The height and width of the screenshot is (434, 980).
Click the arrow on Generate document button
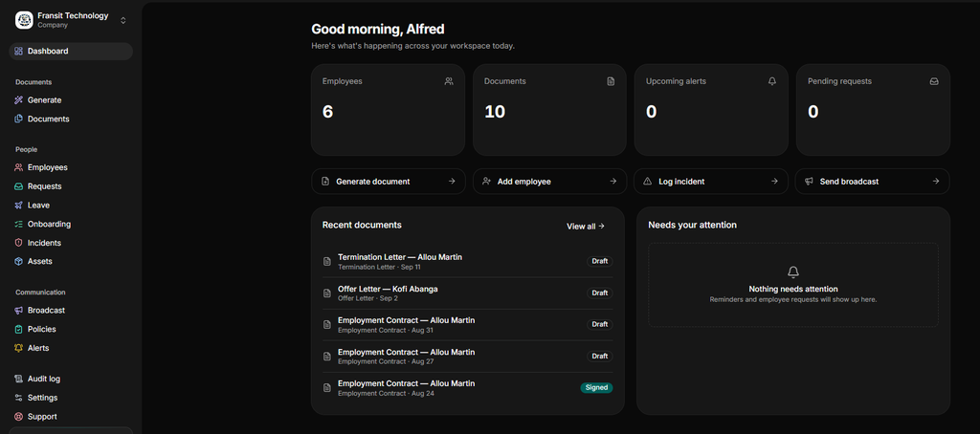pos(452,181)
